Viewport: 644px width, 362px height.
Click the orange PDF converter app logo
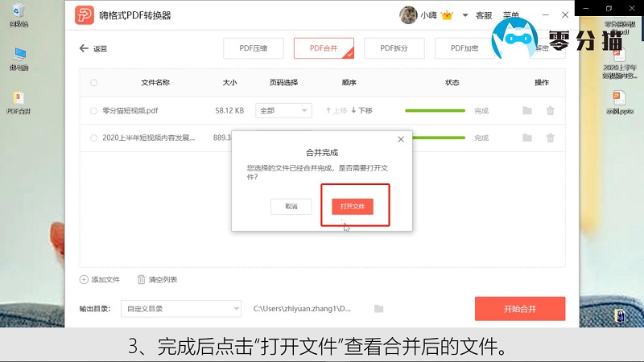[85, 15]
